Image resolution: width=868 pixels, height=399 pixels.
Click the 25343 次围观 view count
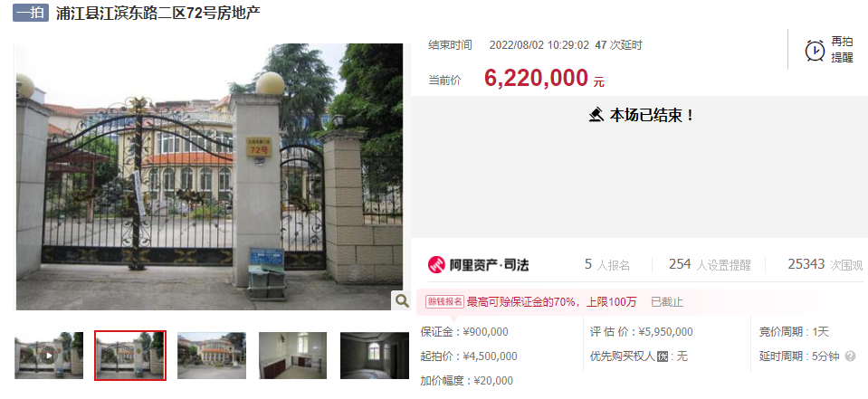coord(825,264)
